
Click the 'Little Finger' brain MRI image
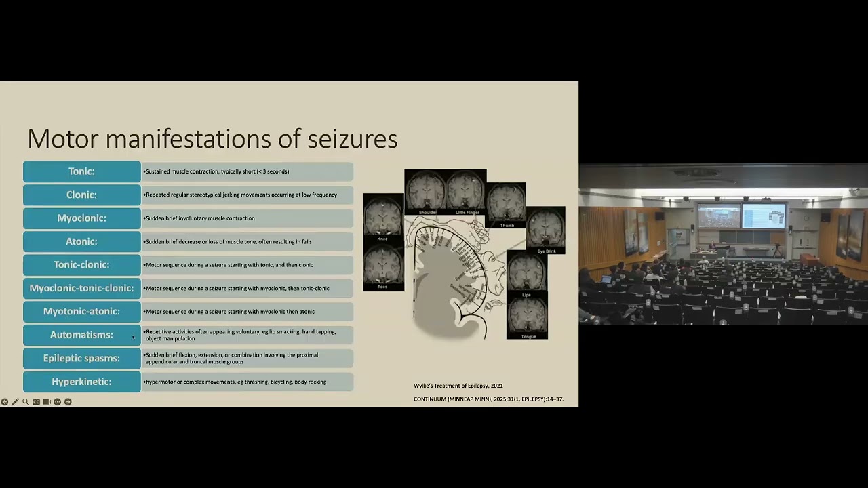tap(466, 192)
